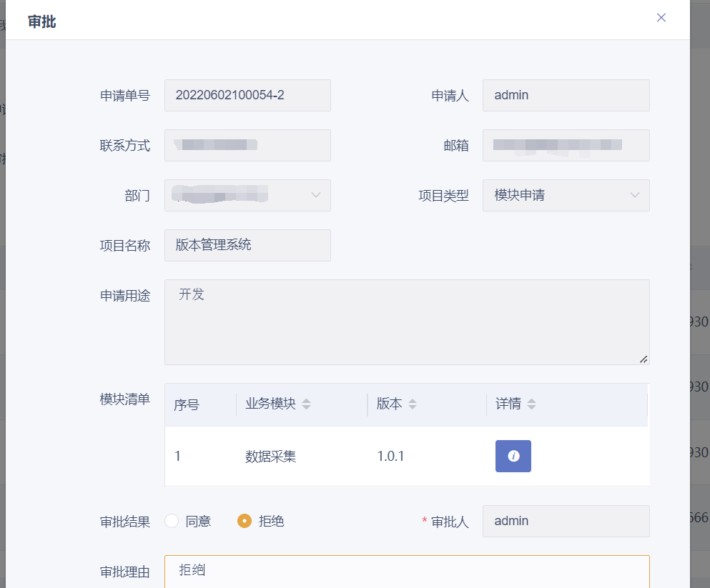Click the 序号 column header

tap(187, 405)
